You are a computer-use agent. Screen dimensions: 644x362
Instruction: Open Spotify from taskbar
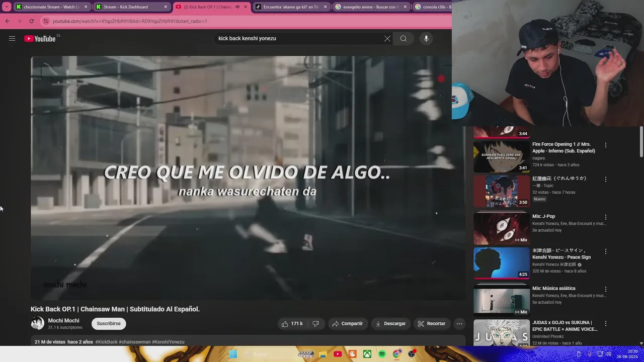[x=382, y=354]
